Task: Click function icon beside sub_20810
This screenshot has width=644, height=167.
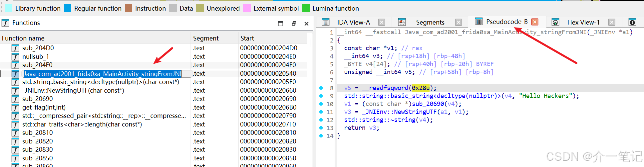Action: coord(15,133)
